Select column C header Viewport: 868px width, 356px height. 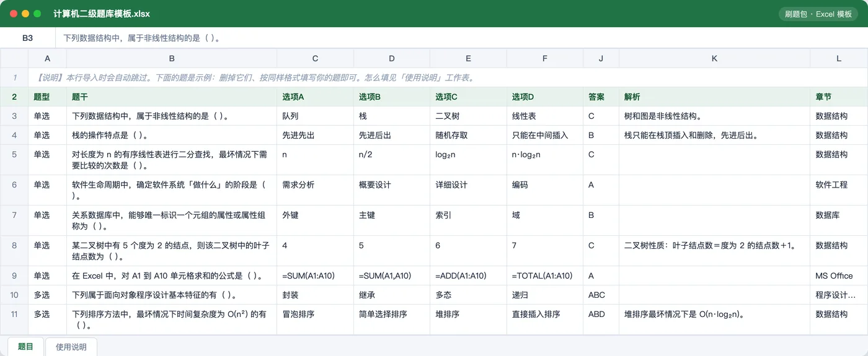(x=316, y=59)
